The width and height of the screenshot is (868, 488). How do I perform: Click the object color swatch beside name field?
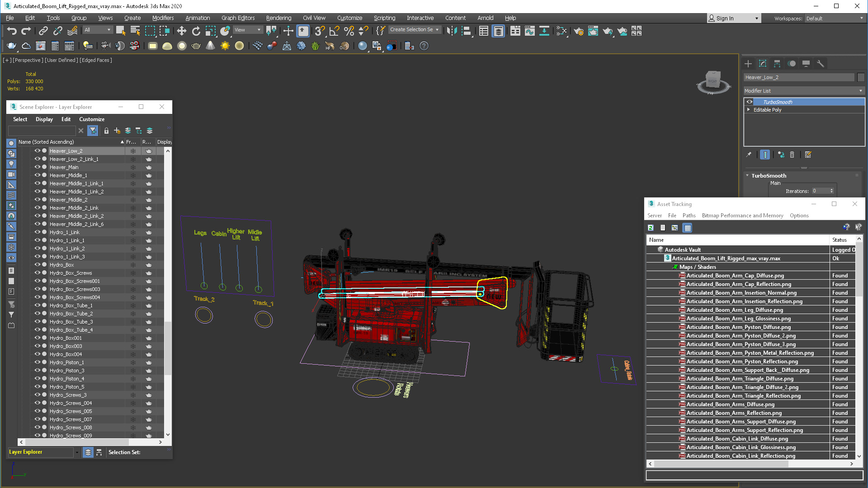(860, 77)
